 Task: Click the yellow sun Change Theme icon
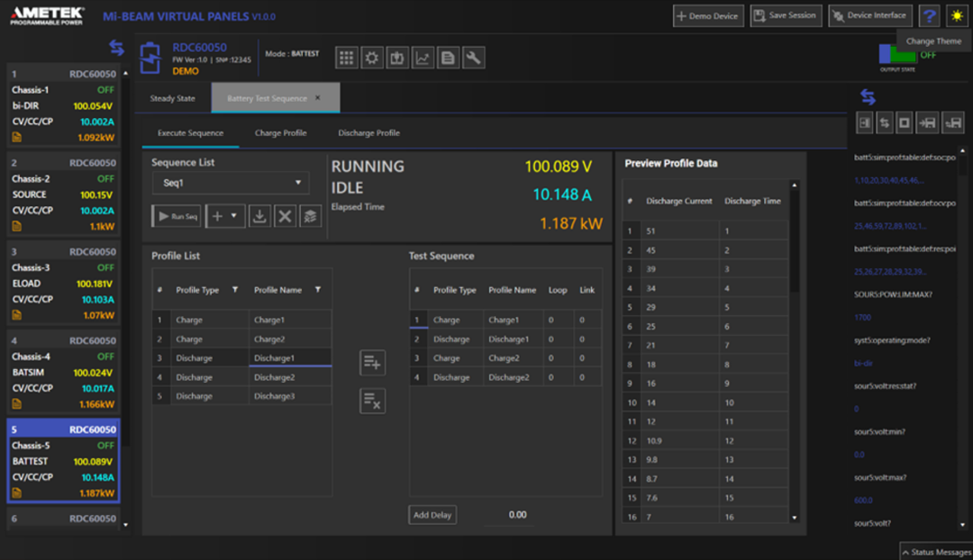pos(957,15)
